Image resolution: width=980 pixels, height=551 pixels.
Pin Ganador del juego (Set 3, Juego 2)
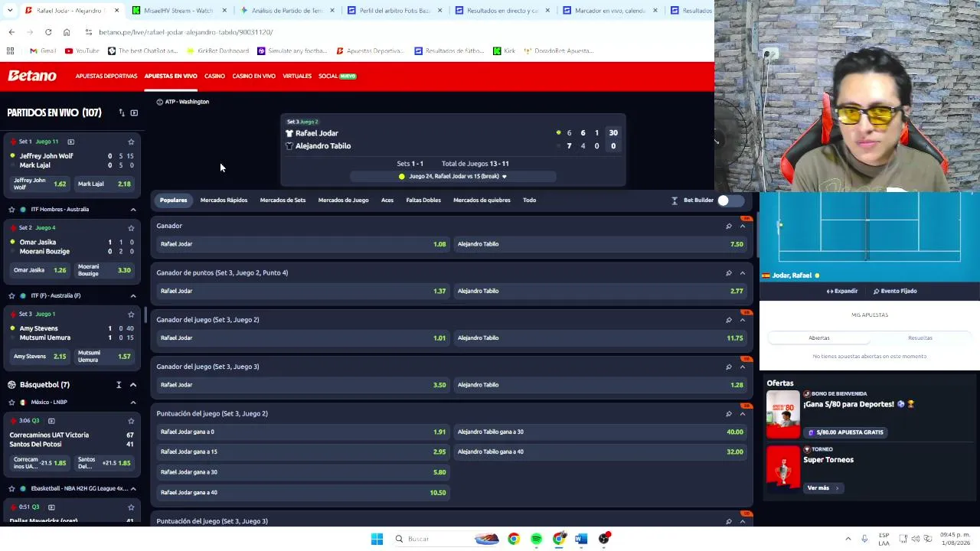point(729,320)
